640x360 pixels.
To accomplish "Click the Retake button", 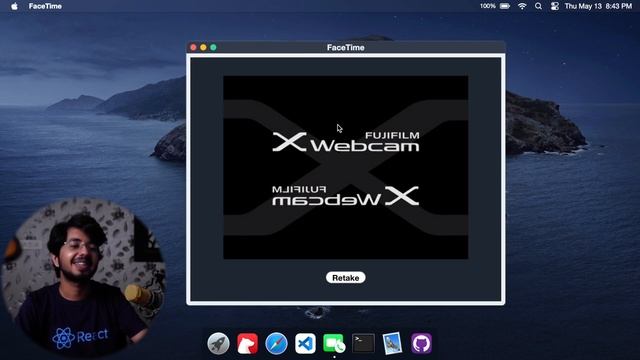I will [x=345, y=278].
